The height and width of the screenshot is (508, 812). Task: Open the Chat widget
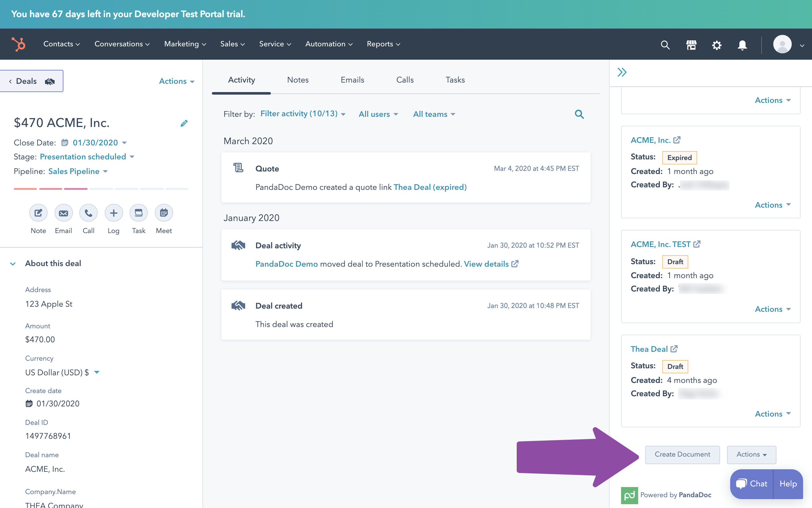click(752, 484)
